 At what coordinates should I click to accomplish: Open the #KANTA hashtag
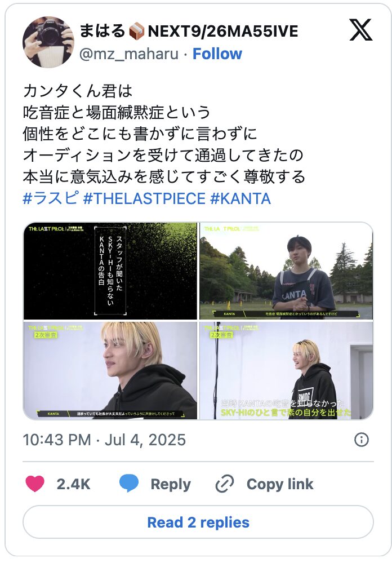[240, 198]
